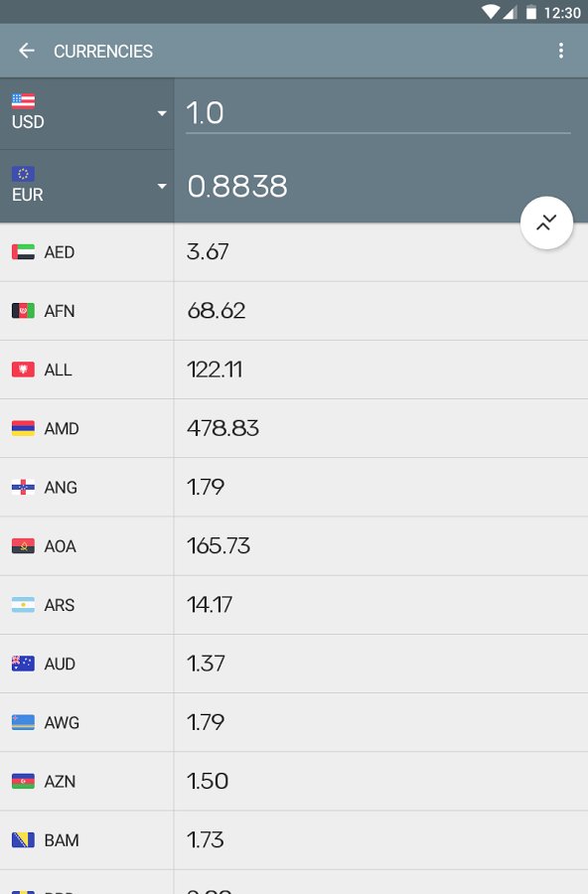Open the three-dot overflow menu
The height and width of the screenshot is (894, 588).
[x=561, y=51]
